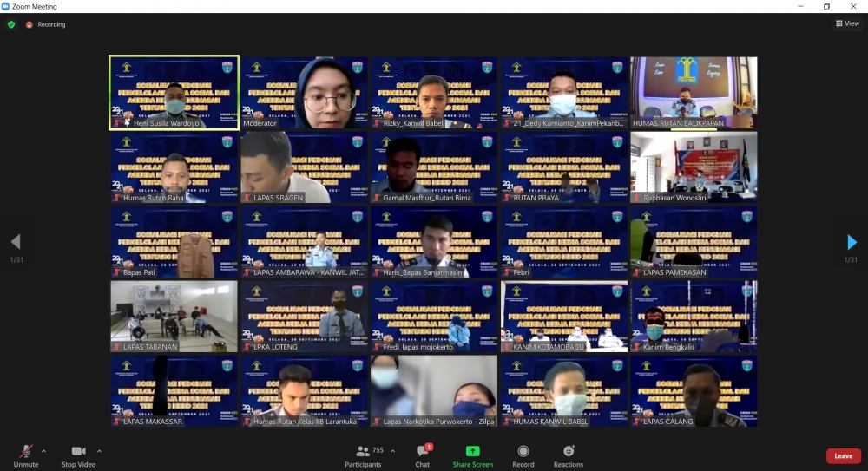Screen dimensions: 868x471
Task: Click the LAPAS TABANAN video tile
Action: (174, 316)
